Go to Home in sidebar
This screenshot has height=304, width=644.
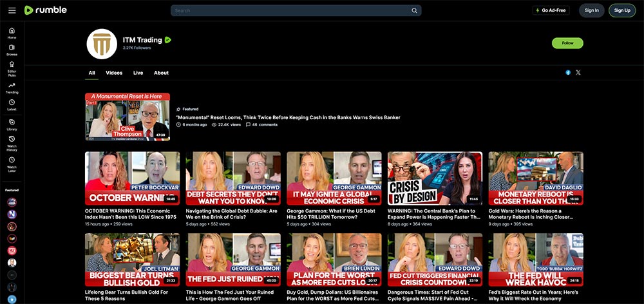pyautogui.click(x=12, y=33)
